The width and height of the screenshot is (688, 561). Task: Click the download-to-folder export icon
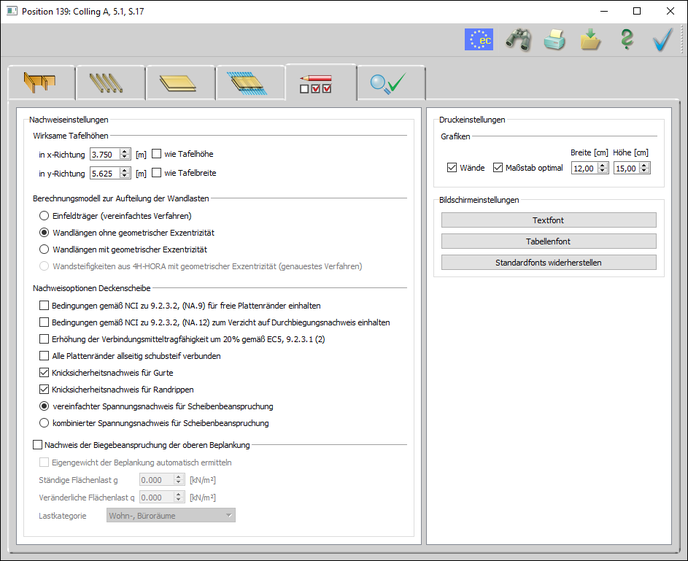click(591, 39)
